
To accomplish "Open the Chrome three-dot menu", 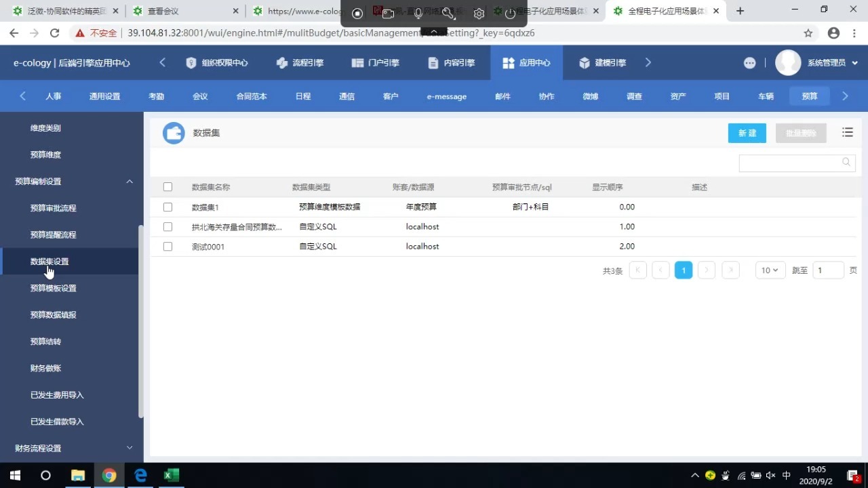I will click(x=855, y=33).
